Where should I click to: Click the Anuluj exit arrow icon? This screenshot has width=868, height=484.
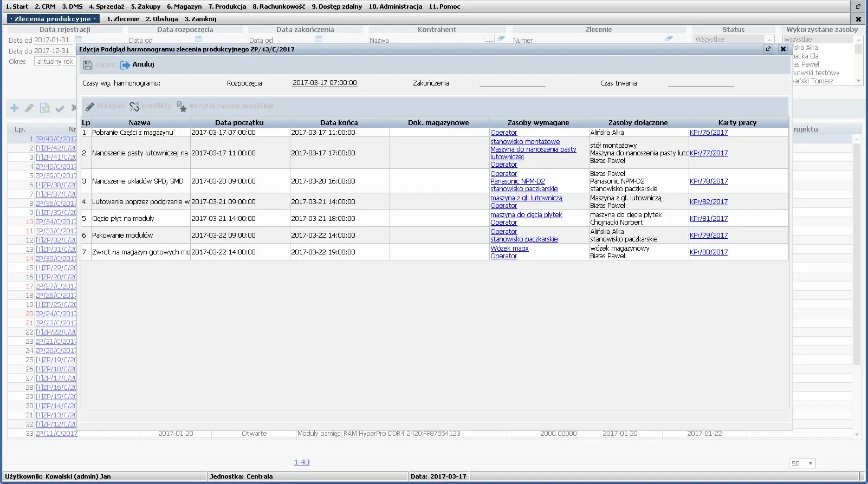tap(125, 65)
